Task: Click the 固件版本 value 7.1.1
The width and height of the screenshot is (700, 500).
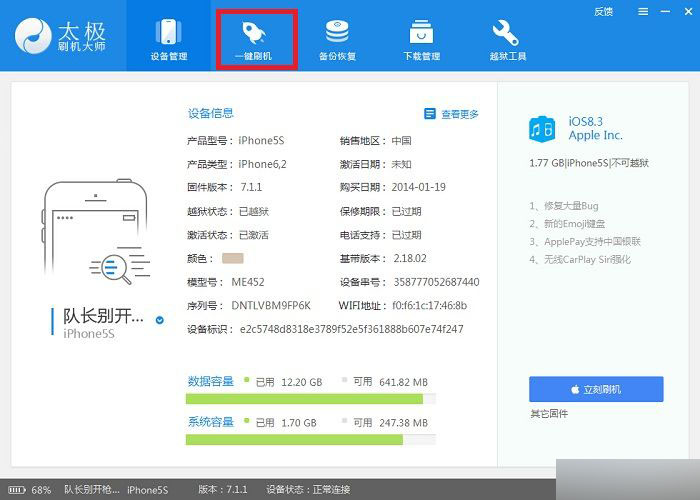Action: (x=251, y=187)
